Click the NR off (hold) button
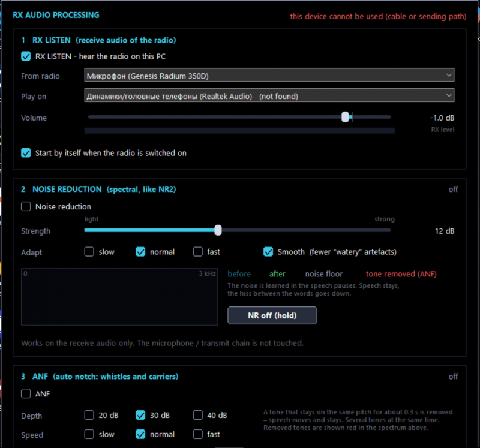480x448 pixels. (272, 315)
